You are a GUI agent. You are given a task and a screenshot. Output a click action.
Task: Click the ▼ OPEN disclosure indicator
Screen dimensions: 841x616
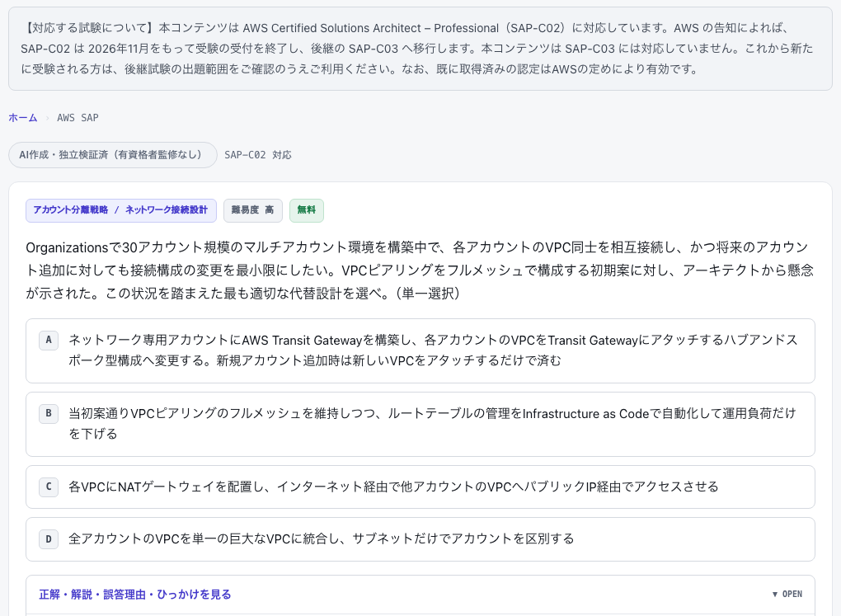787,594
